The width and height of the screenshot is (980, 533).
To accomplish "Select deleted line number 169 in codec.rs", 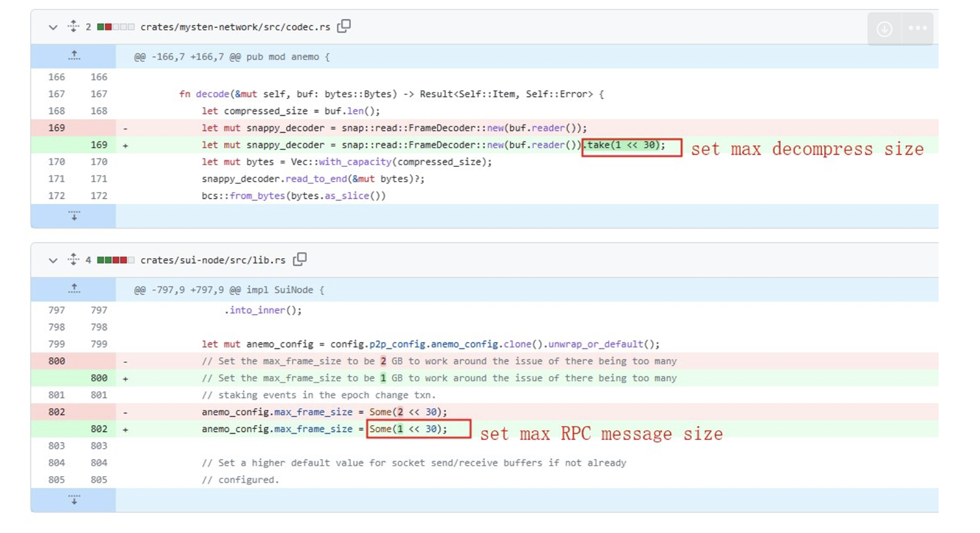I will [57, 128].
